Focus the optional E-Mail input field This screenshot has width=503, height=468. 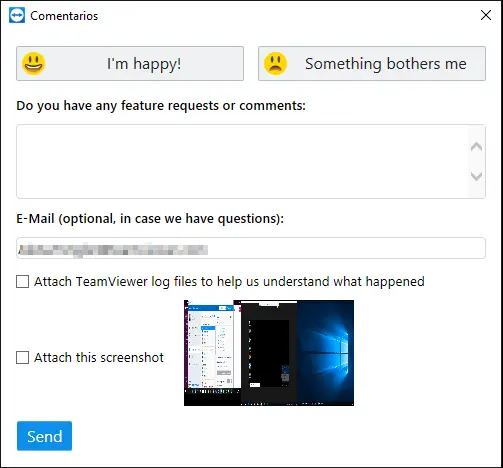(251, 248)
